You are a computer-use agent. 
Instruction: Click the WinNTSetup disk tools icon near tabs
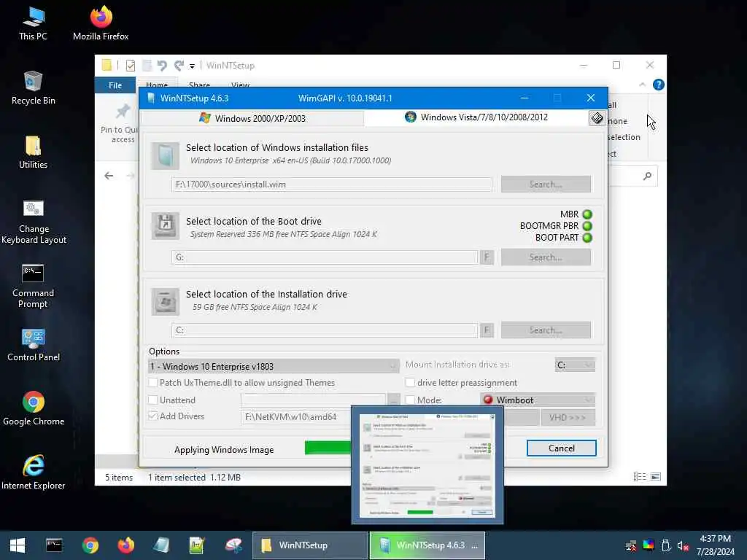(x=597, y=118)
